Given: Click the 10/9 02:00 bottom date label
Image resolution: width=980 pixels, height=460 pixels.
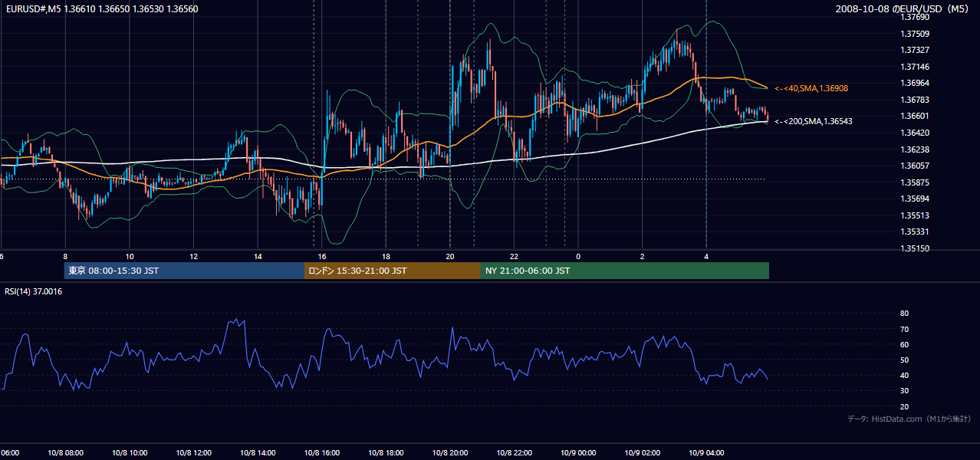Looking at the screenshot, I should 642,453.
